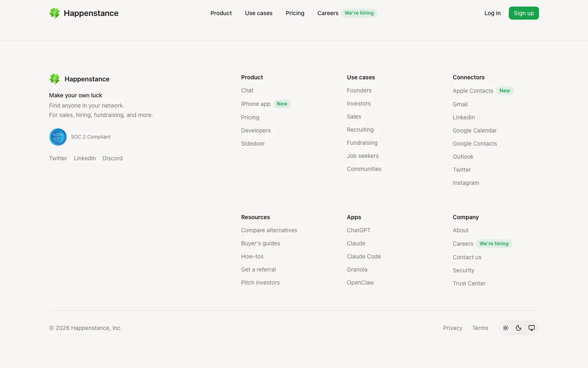Open Buyer's guides
The height and width of the screenshot is (368, 588).
pos(261,243)
